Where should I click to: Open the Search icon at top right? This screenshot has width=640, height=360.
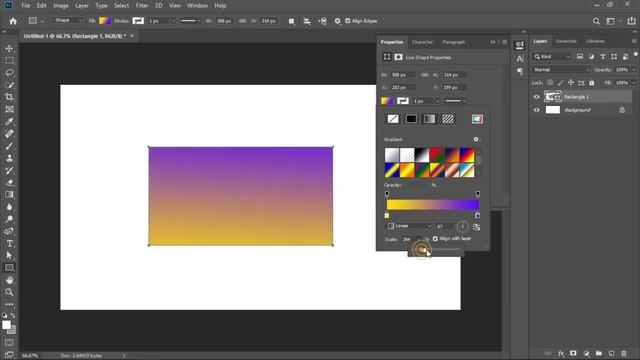pyautogui.click(x=596, y=21)
